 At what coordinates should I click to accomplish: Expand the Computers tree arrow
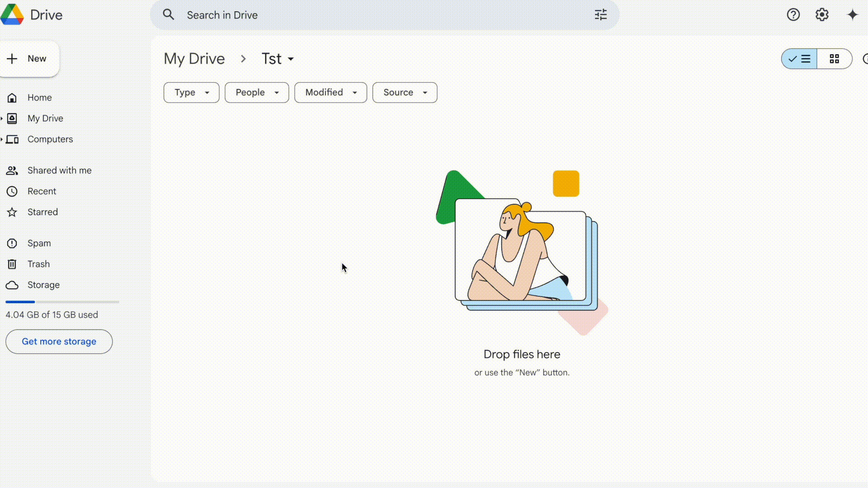pos(2,139)
